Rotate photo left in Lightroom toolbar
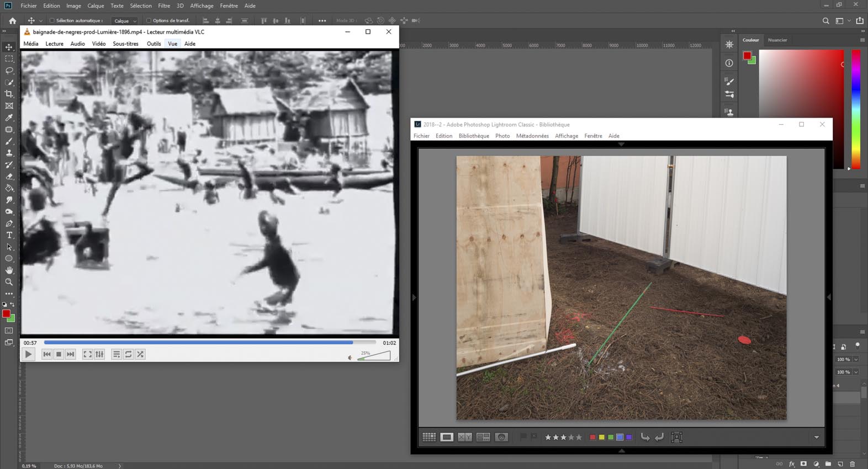The width and height of the screenshot is (868, 469). point(645,437)
